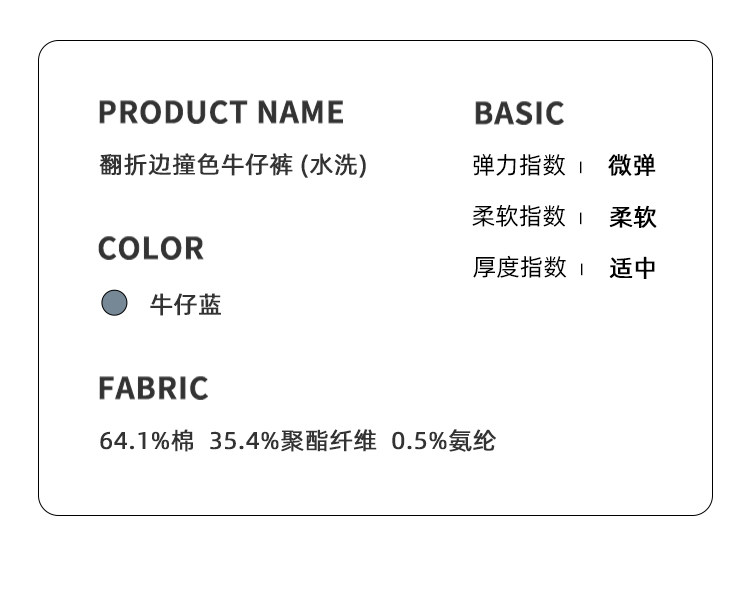Click the COLOR section heading
Viewport: 750px width, 603px height.
pyautogui.click(x=151, y=248)
